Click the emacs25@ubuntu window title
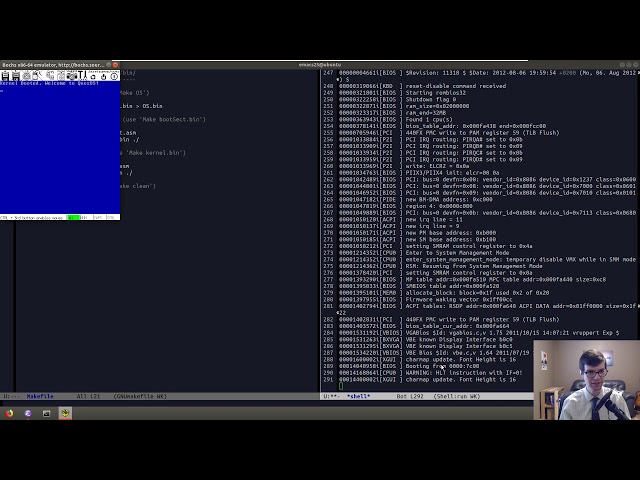 tap(320, 65)
